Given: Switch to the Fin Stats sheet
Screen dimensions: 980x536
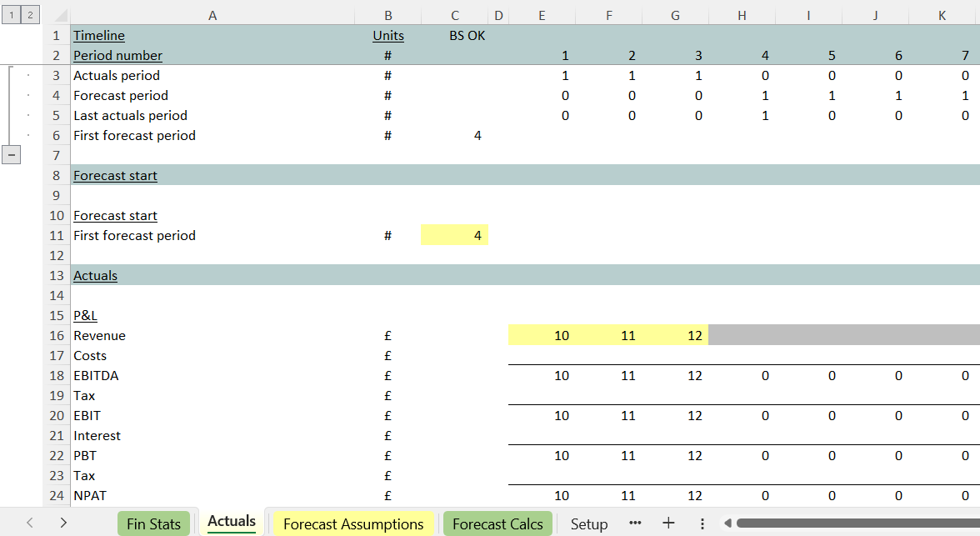Looking at the screenshot, I should [153, 523].
